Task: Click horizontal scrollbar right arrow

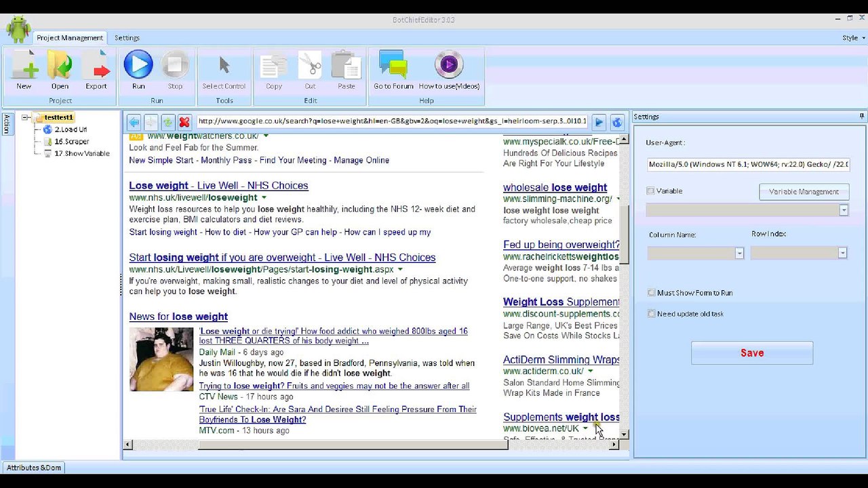Action: coord(614,445)
